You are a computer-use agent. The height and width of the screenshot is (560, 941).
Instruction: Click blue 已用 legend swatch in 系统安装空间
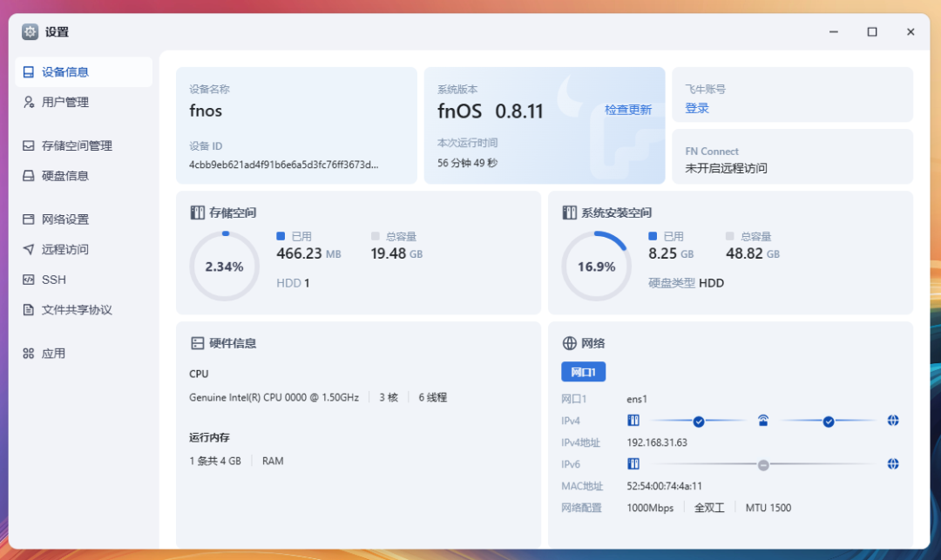pyautogui.click(x=653, y=236)
